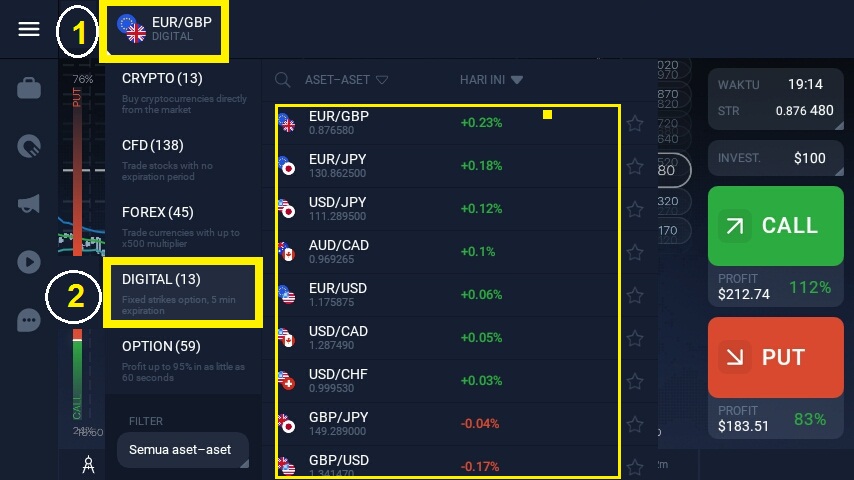Open the portfolio briefcase icon
This screenshot has width=854, height=480.
(29, 88)
